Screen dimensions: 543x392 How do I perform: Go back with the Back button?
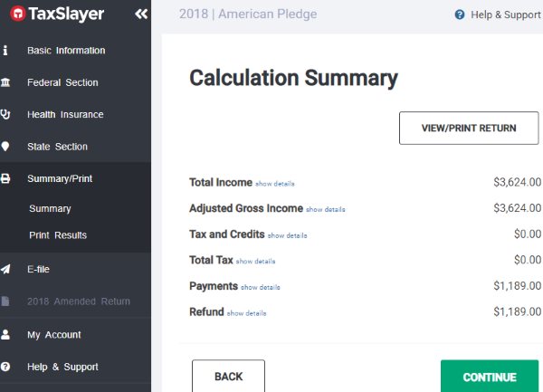coord(228,377)
